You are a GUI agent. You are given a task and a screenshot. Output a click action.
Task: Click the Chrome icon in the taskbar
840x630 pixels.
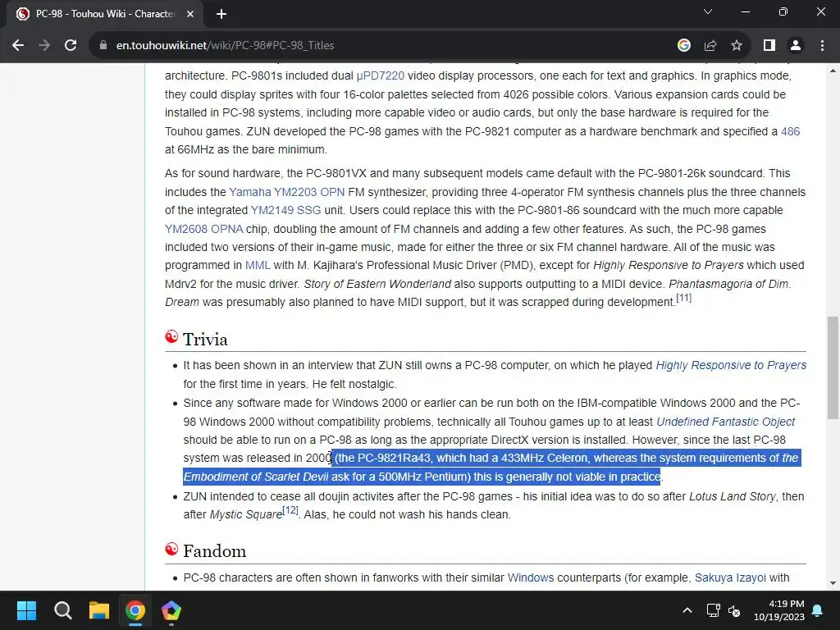click(x=135, y=610)
